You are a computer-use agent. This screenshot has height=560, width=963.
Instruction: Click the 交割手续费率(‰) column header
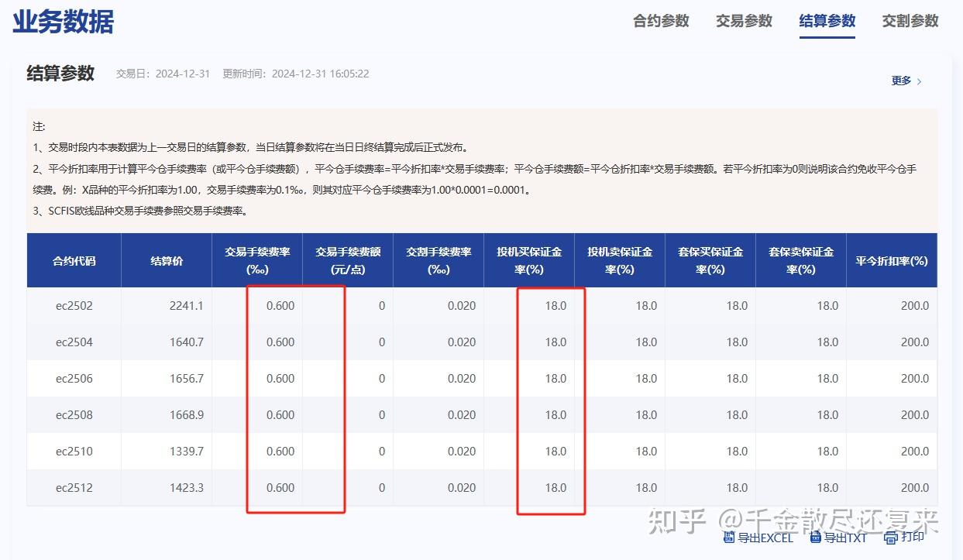[x=439, y=261]
